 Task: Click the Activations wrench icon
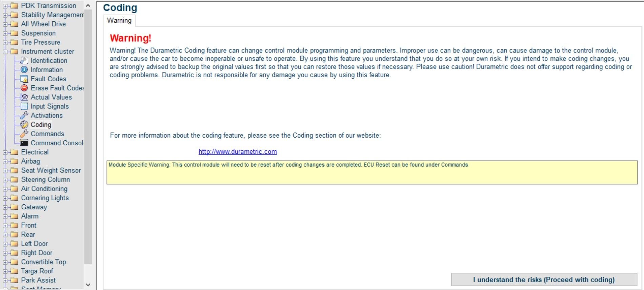click(24, 116)
